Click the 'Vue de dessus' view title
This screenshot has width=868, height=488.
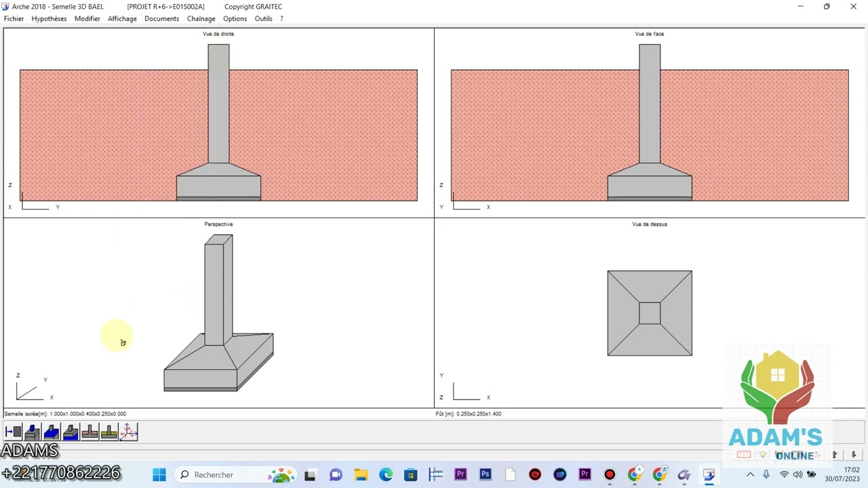650,224
